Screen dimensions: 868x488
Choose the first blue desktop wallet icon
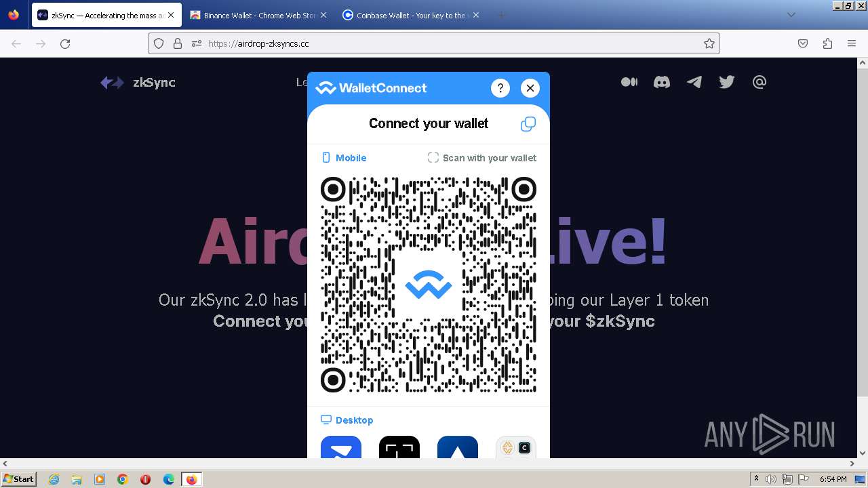click(x=341, y=447)
